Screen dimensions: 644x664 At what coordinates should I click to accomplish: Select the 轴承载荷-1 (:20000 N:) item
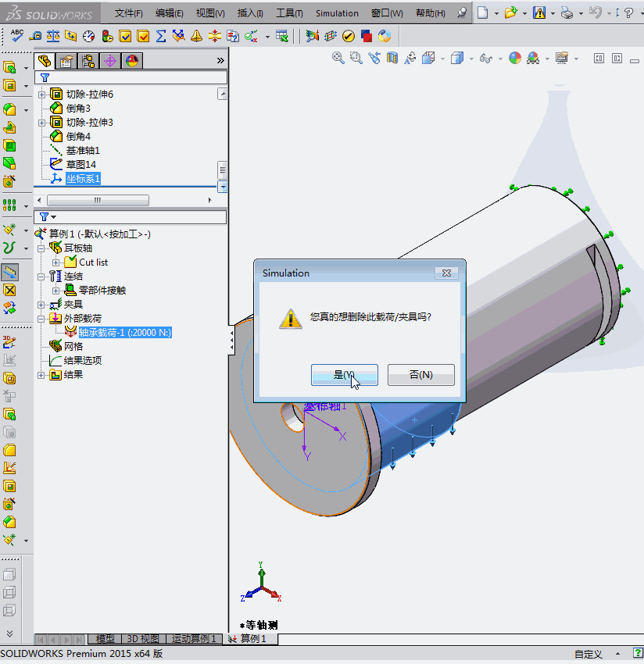[x=124, y=333]
